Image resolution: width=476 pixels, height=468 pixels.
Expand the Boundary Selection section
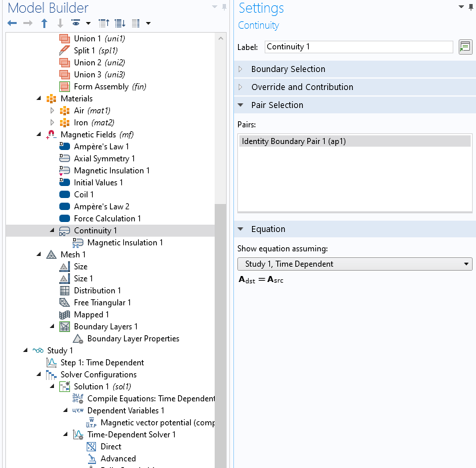point(288,69)
